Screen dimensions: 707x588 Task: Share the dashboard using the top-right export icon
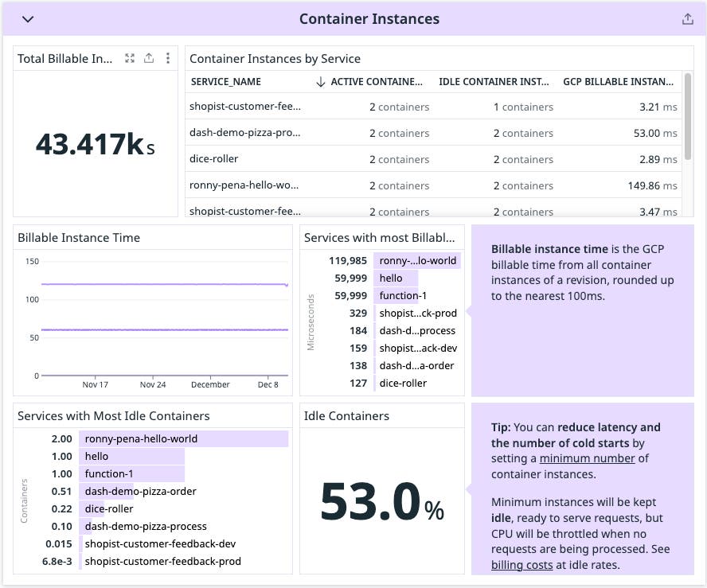click(689, 18)
